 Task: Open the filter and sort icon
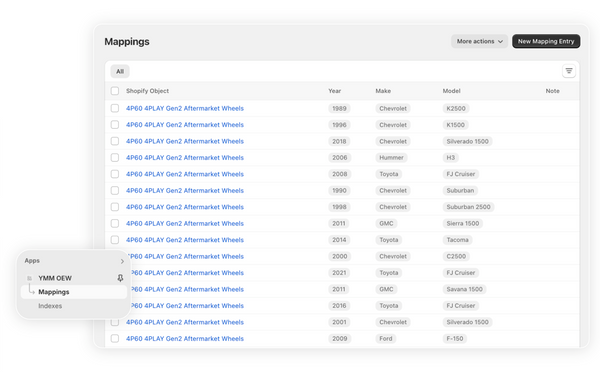[x=569, y=71]
